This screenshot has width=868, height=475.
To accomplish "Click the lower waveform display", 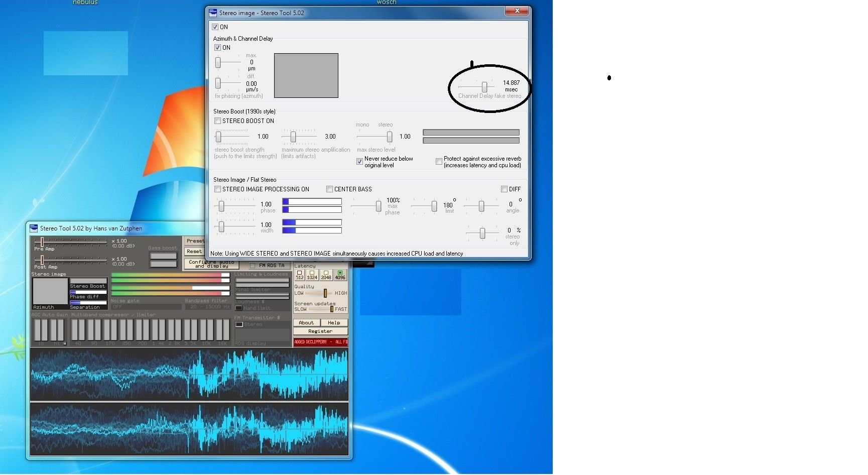I will click(189, 428).
